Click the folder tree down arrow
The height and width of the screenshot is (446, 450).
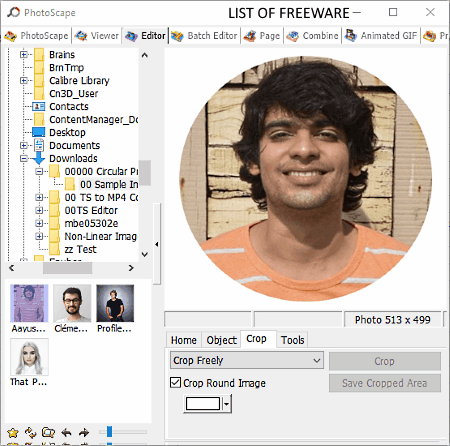145,254
